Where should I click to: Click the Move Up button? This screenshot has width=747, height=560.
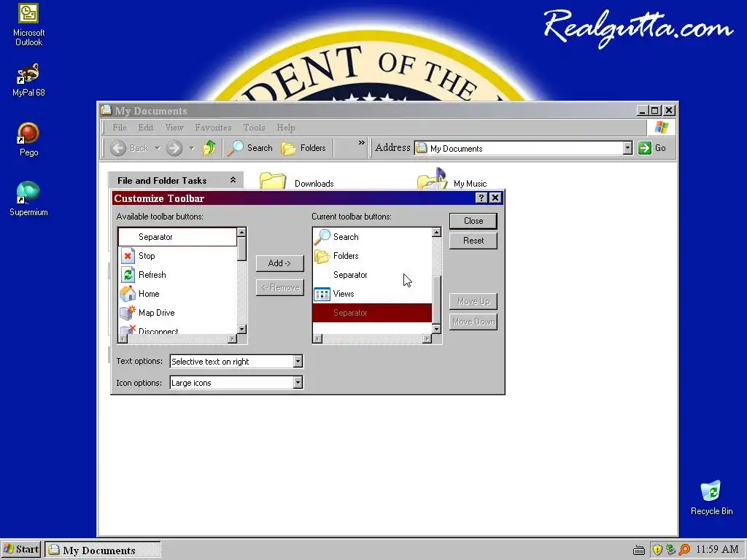click(x=473, y=301)
